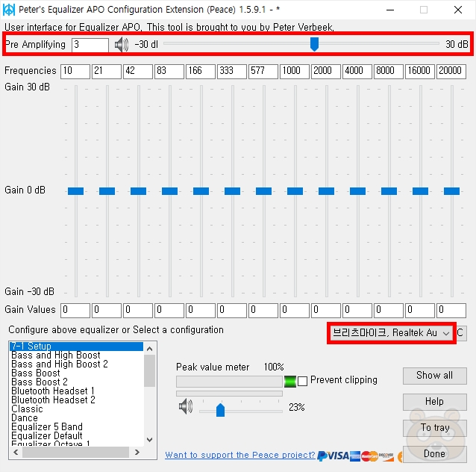The height and width of the screenshot is (472, 476).
Task: Click the 8000 Hz gain slider handle
Action: (x=389, y=191)
